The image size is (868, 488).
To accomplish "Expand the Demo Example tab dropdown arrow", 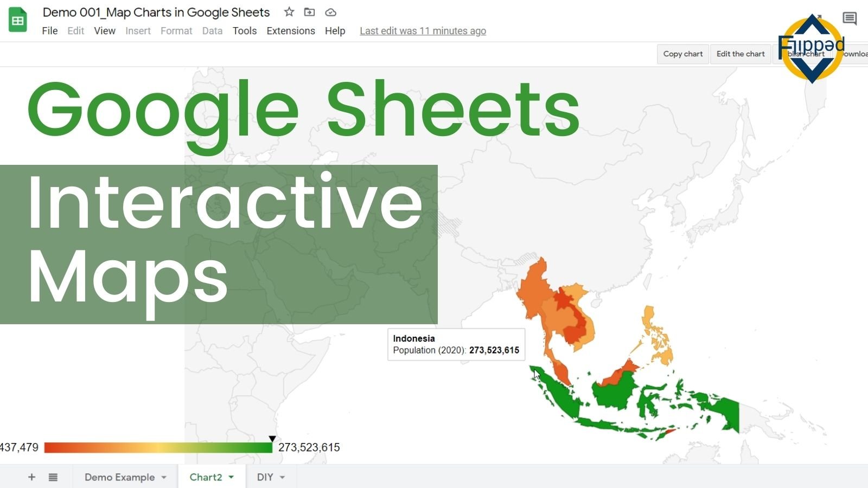I will (x=164, y=478).
